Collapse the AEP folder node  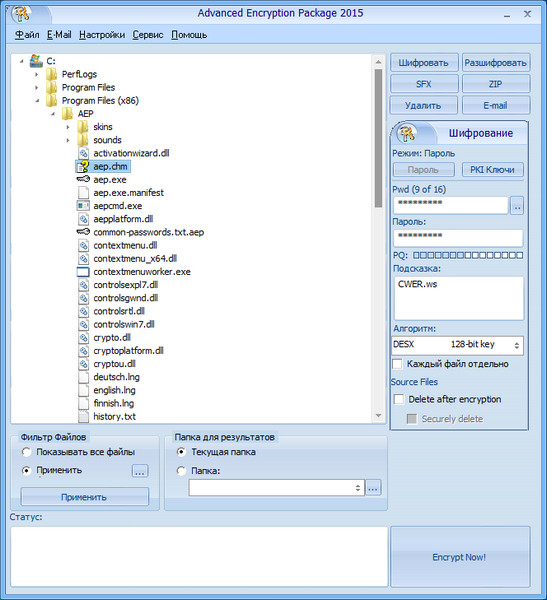pyautogui.click(x=53, y=114)
